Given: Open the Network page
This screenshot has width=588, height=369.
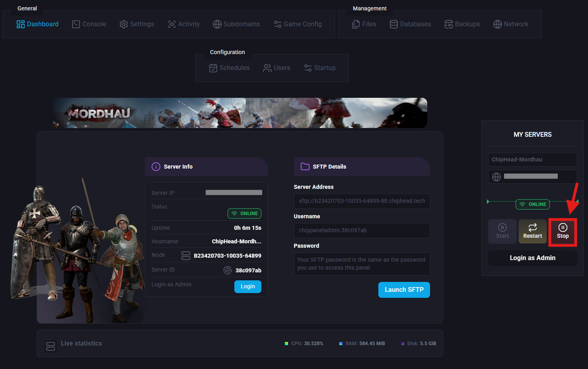Looking at the screenshot, I should tap(510, 24).
